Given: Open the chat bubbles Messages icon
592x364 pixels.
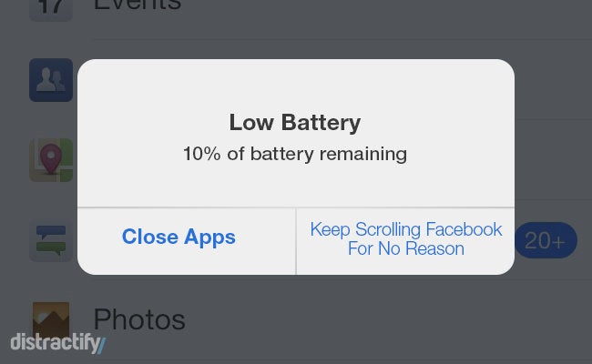Looking at the screenshot, I should [51, 240].
